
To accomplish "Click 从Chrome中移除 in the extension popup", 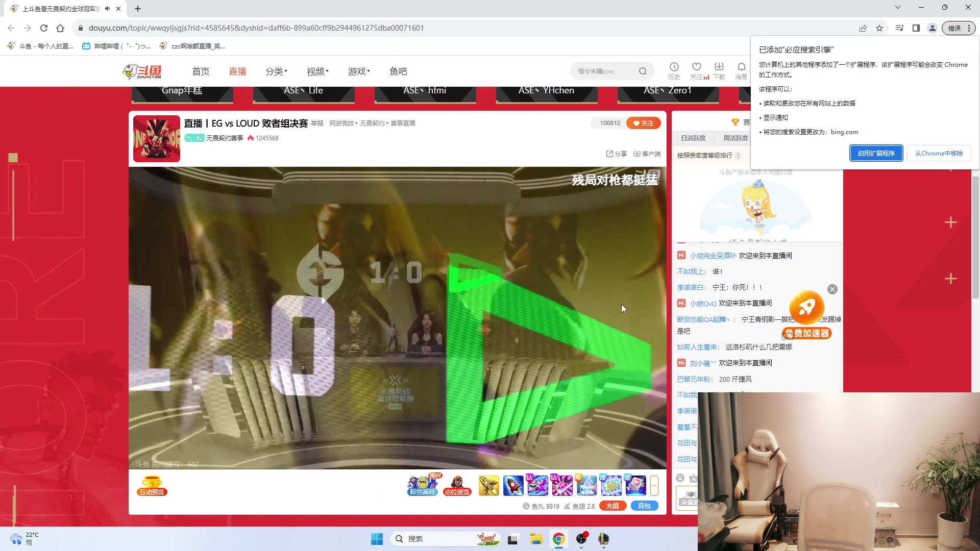I will pos(939,153).
